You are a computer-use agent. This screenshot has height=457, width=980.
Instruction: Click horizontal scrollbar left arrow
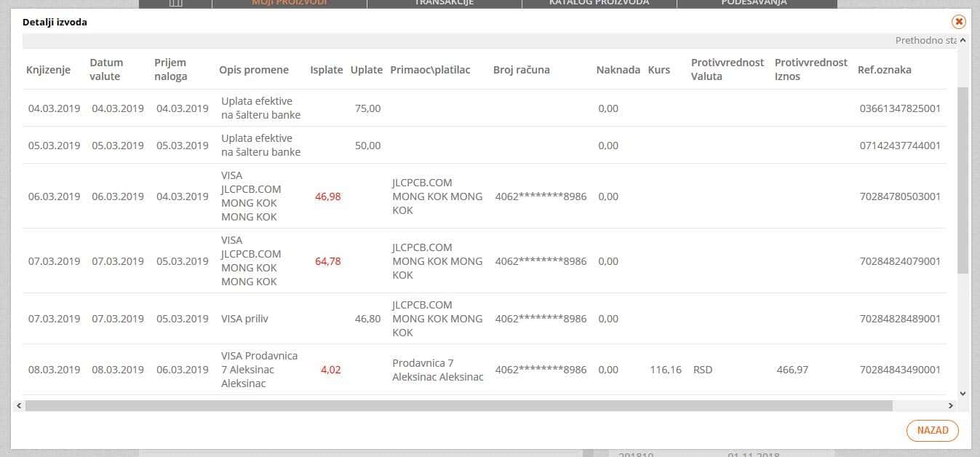(19, 405)
